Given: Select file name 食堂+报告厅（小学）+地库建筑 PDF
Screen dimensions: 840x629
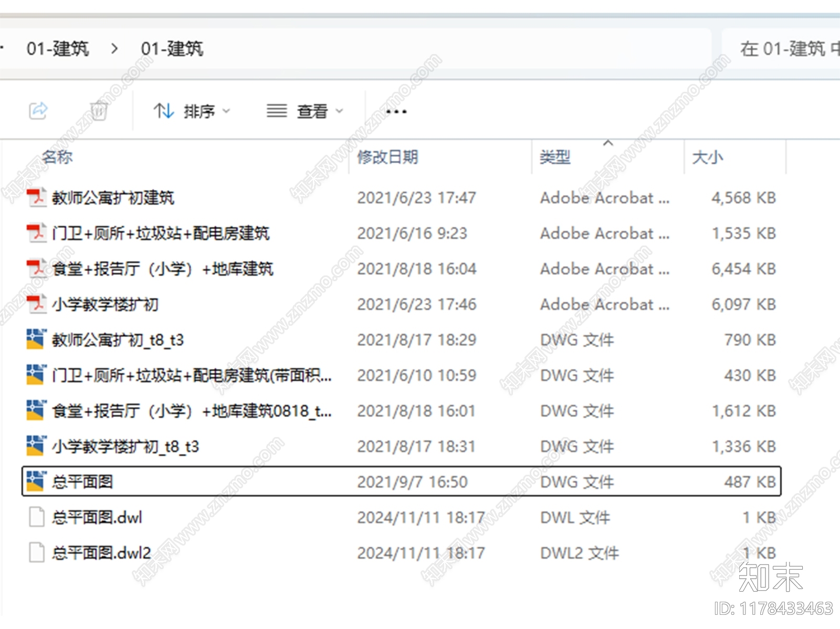Looking at the screenshot, I should [x=163, y=269].
